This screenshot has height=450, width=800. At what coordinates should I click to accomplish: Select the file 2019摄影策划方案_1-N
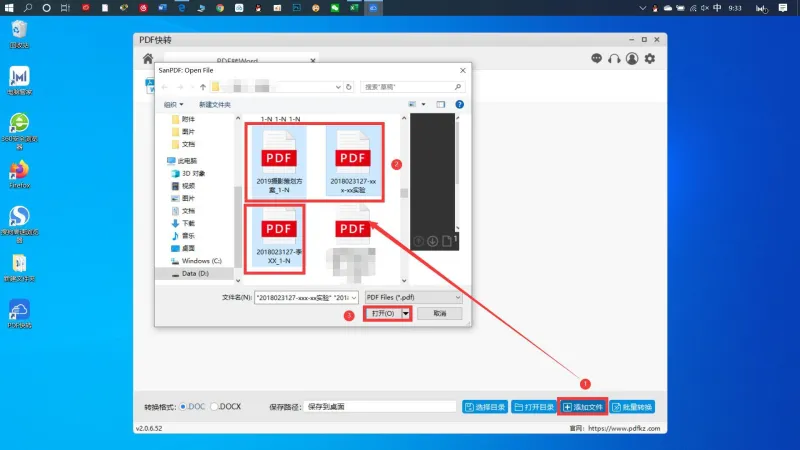pos(279,162)
